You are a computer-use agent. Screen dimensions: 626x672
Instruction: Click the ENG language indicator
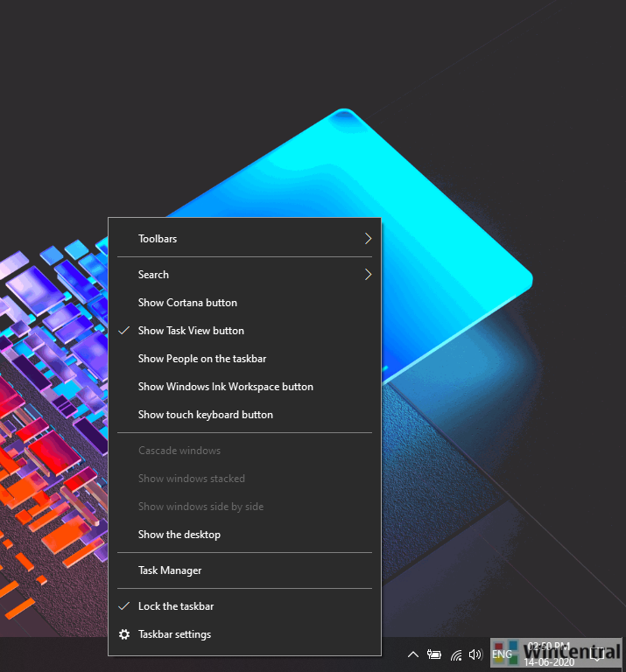502,654
